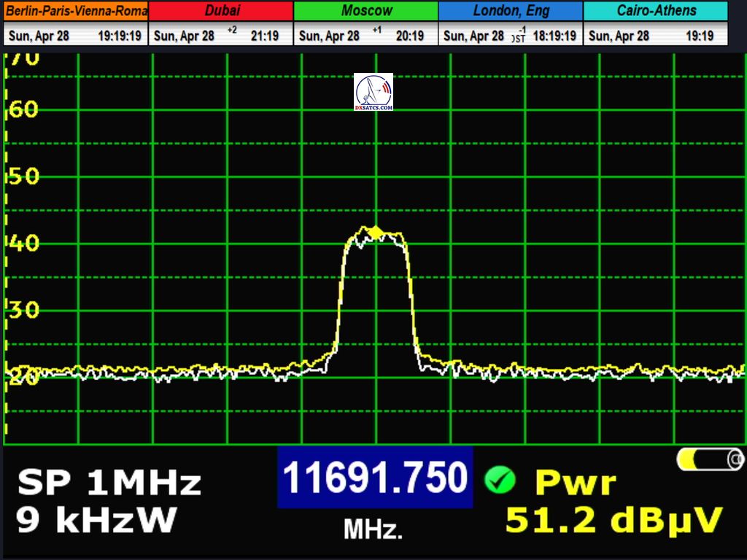747x560 pixels.
Task: Click the MHz unit label under frequency
Action: 373,530
